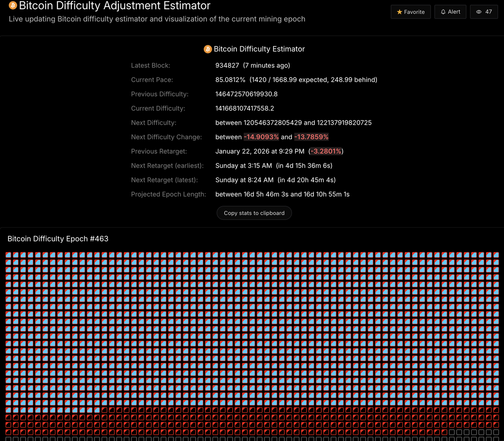The height and width of the screenshot is (441, 504).
Task: Click the views counter showing 47
Action: click(x=484, y=12)
